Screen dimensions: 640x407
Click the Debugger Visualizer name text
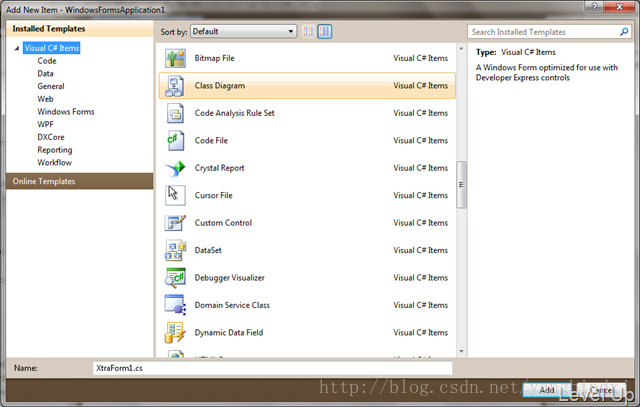229,278
